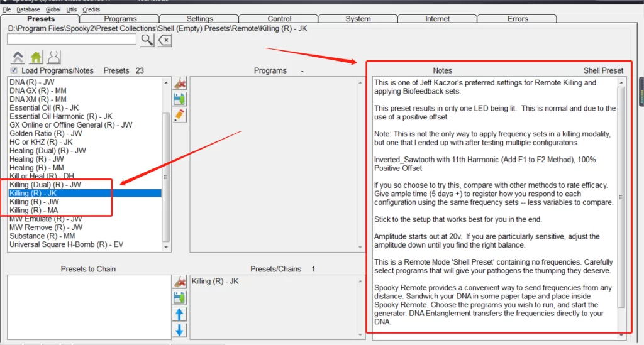
Task: Click the pencil edit icon beside presets
Action: point(180,115)
